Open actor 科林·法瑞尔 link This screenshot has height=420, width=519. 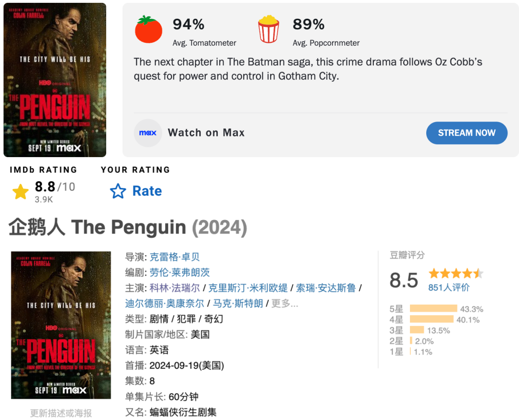click(174, 288)
